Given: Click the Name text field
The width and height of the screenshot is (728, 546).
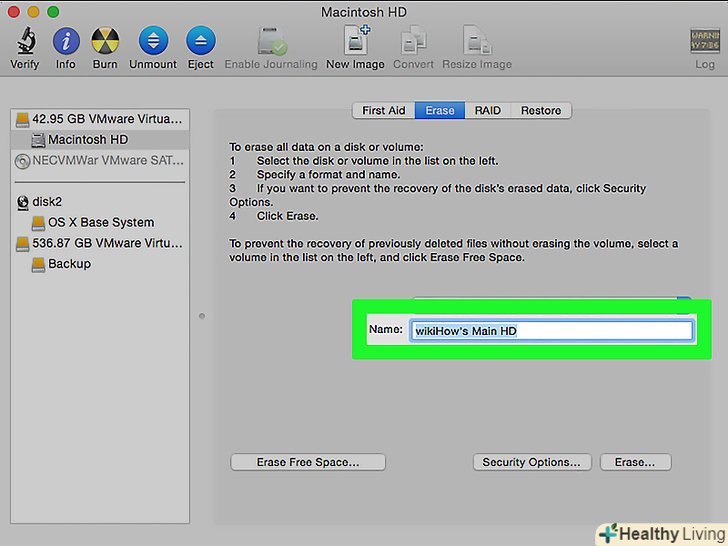Looking at the screenshot, I should 551,331.
